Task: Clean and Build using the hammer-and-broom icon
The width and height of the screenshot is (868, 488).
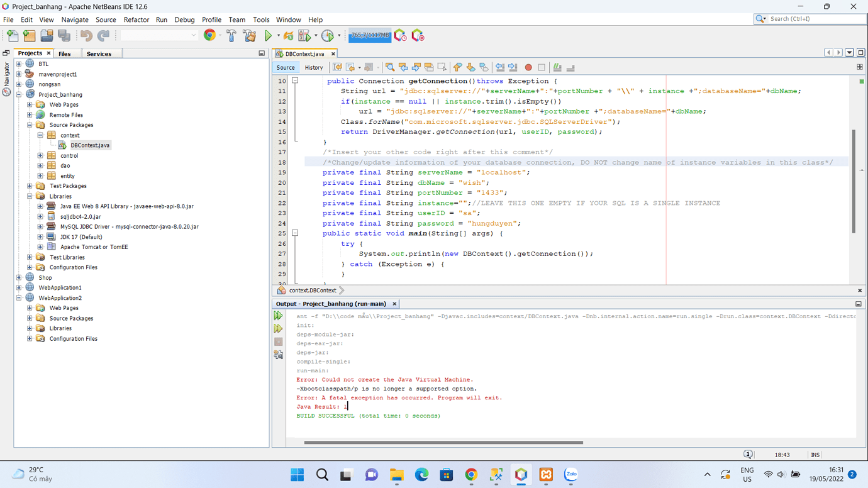Action: (x=250, y=36)
